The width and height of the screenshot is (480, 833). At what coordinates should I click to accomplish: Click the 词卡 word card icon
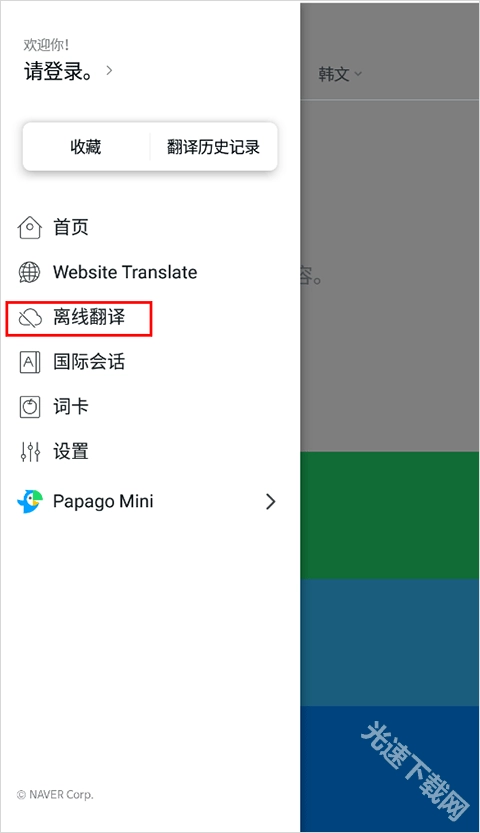(30, 407)
